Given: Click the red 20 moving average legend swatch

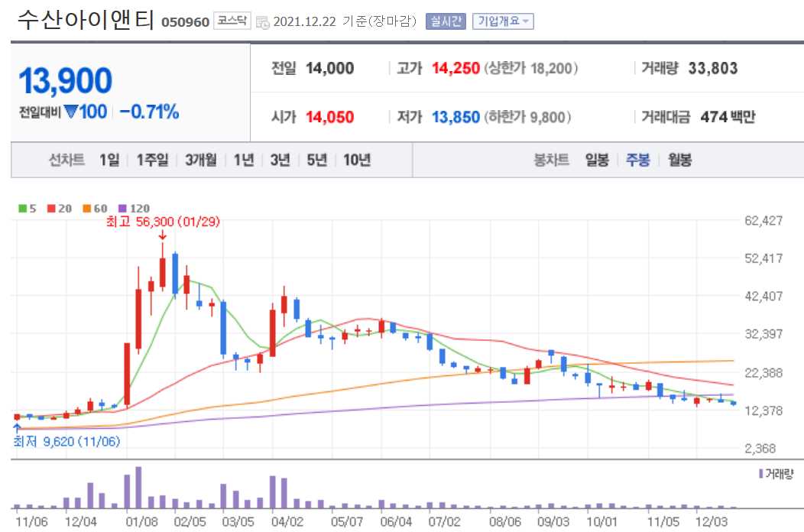Looking at the screenshot, I should tap(51, 208).
